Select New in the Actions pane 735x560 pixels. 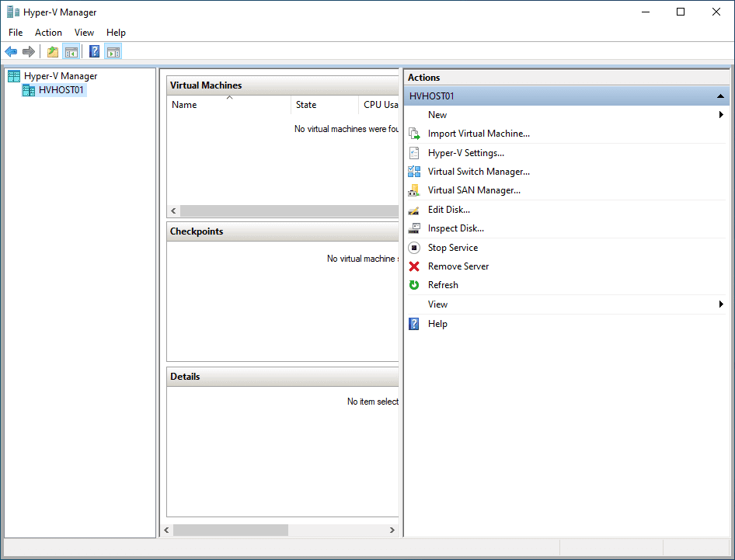(437, 115)
